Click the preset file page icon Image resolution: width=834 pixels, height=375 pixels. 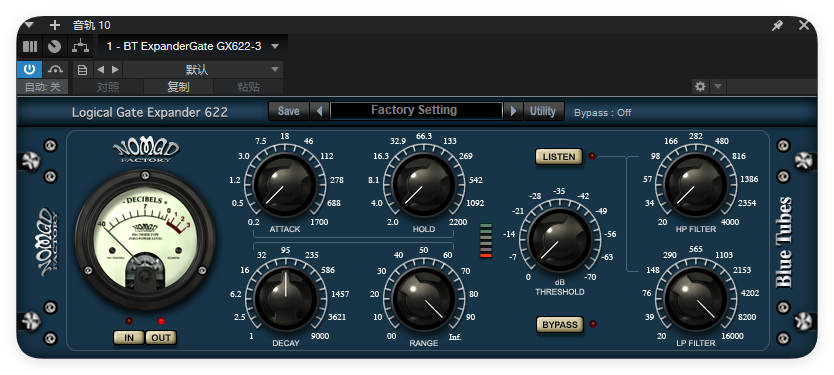(x=82, y=70)
